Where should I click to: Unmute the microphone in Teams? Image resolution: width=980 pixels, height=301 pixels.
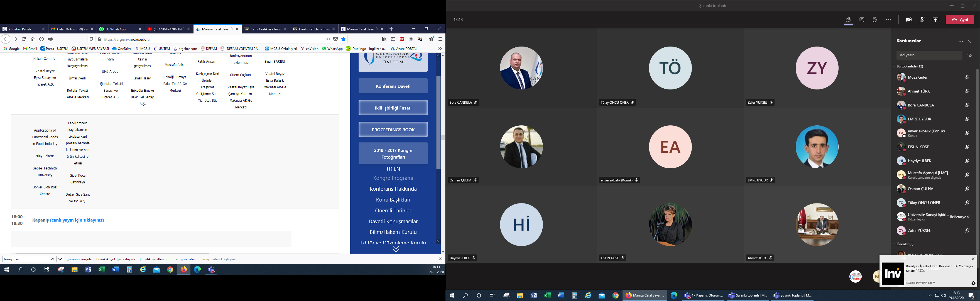[922, 20]
